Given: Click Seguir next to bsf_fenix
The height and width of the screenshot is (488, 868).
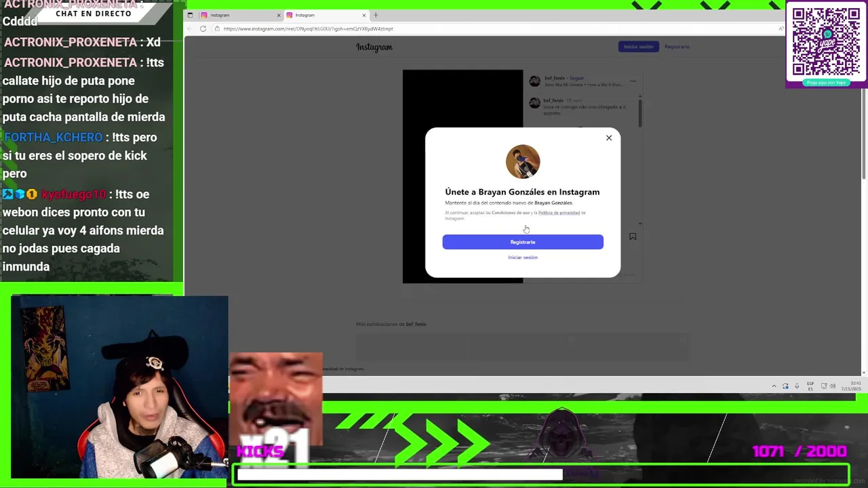Looking at the screenshot, I should click(576, 78).
